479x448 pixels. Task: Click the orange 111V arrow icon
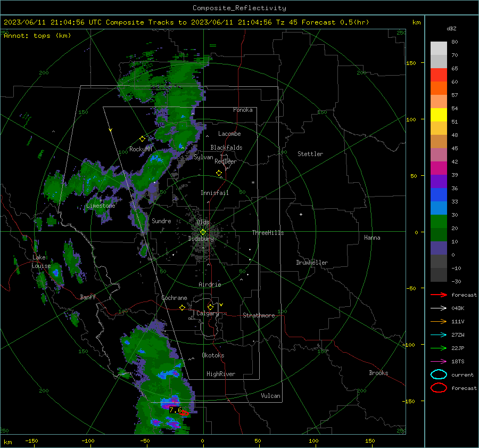click(439, 321)
